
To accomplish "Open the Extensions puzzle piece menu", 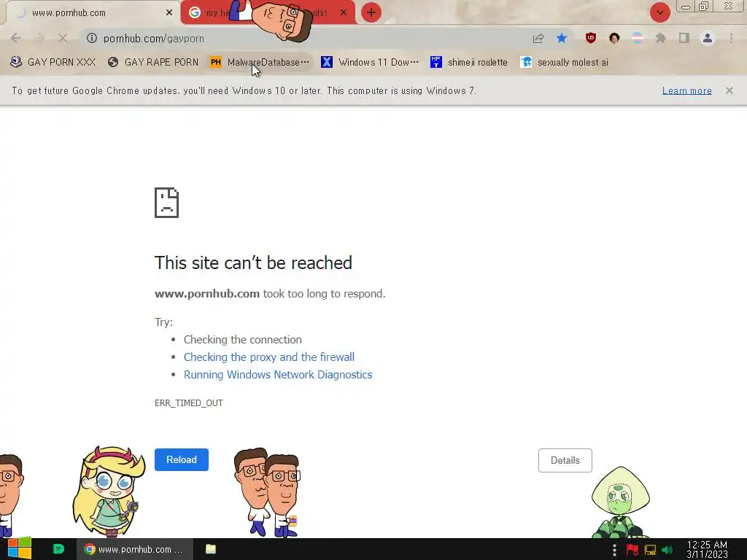I will 660,38.
